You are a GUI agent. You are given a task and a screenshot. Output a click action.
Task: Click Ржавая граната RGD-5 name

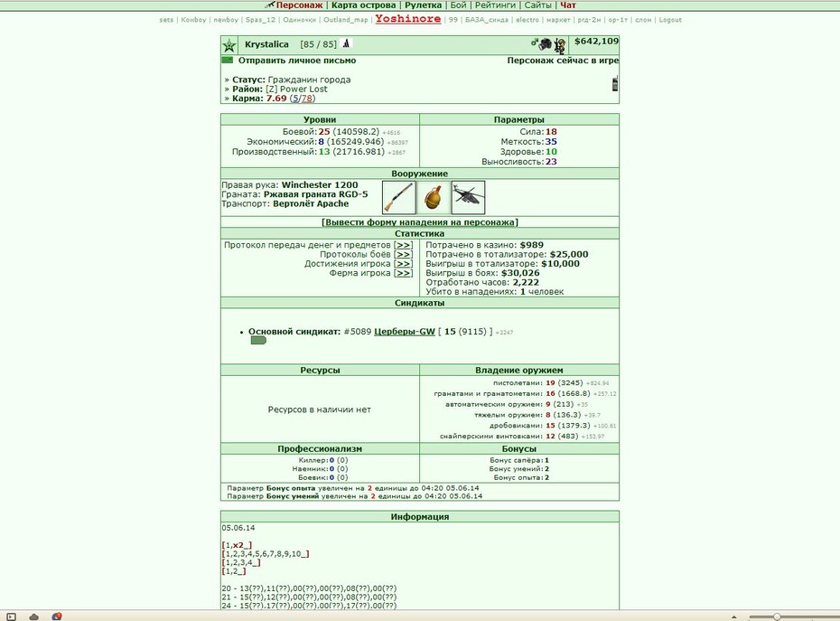click(x=315, y=194)
